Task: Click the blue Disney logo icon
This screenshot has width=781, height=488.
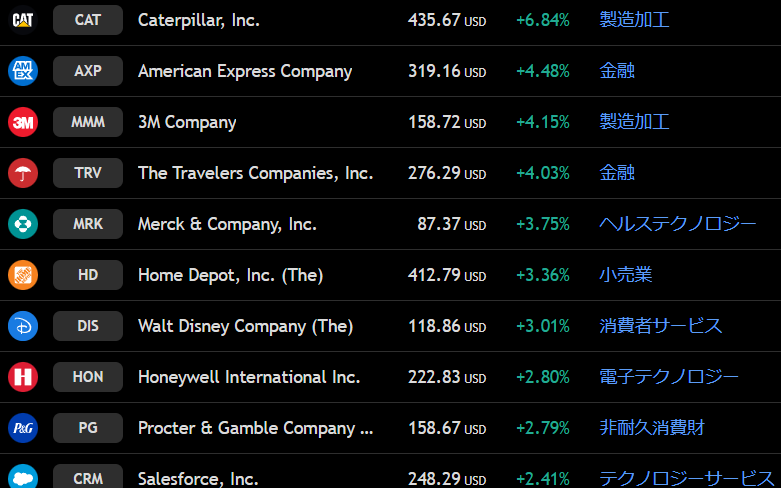Action: [x=23, y=326]
